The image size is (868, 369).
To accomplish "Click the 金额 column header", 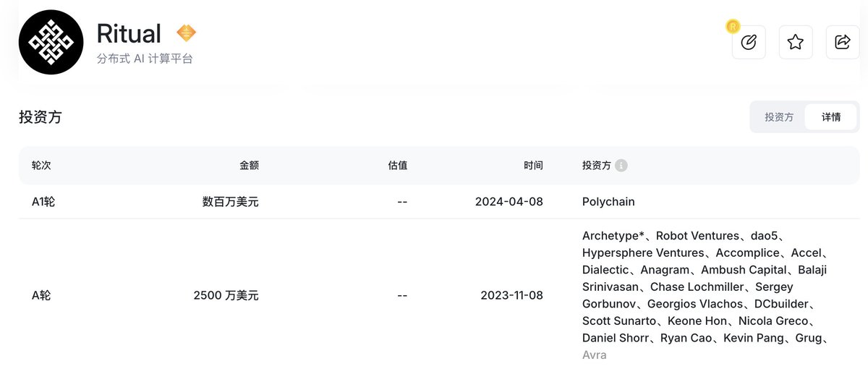I will tap(249, 166).
